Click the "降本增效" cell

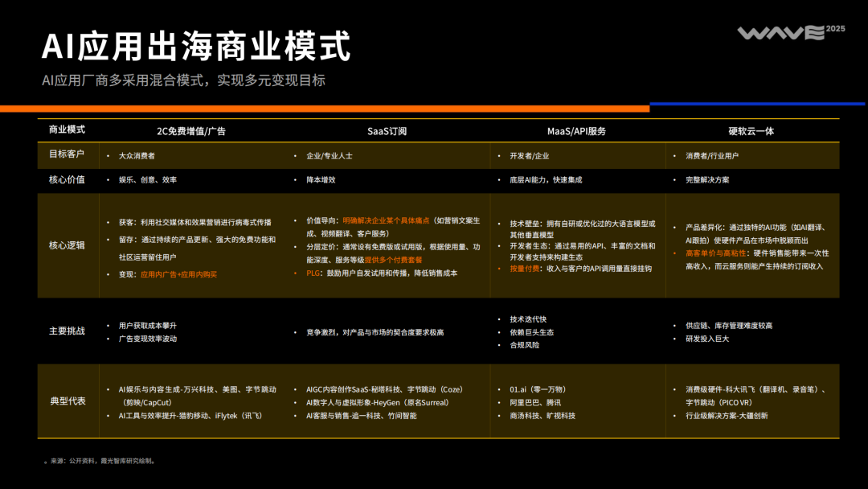pyautogui.click(x=321, y=180)
